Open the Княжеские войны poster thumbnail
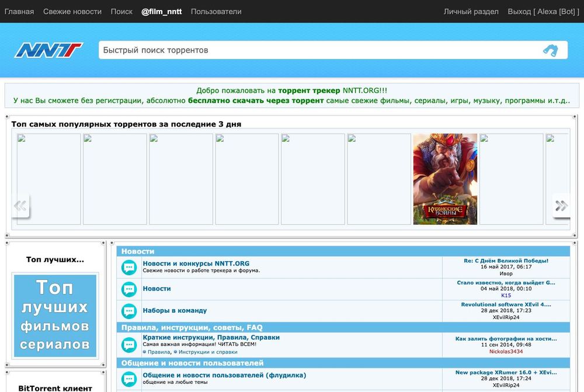584x392 pixels. 445,179
